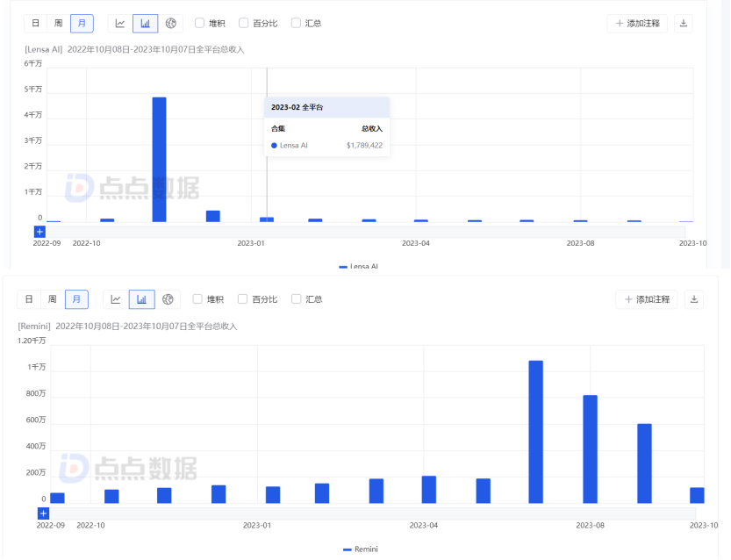Viewport: 731px width, 560px height.
Task: Check 汇总 option in Lensa AI panel
Action: (296, 23)
